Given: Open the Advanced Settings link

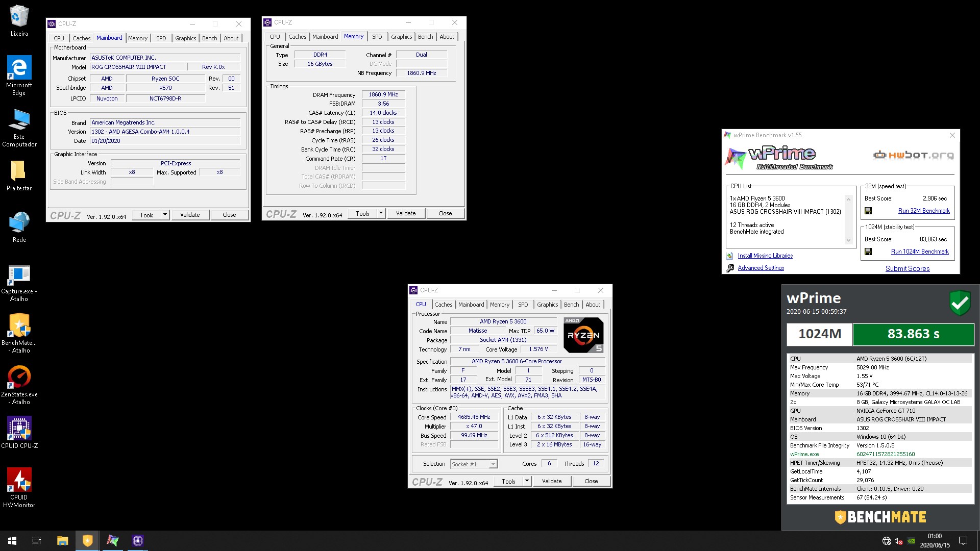Looking at the screenshot, I should [x=761, y=268].
